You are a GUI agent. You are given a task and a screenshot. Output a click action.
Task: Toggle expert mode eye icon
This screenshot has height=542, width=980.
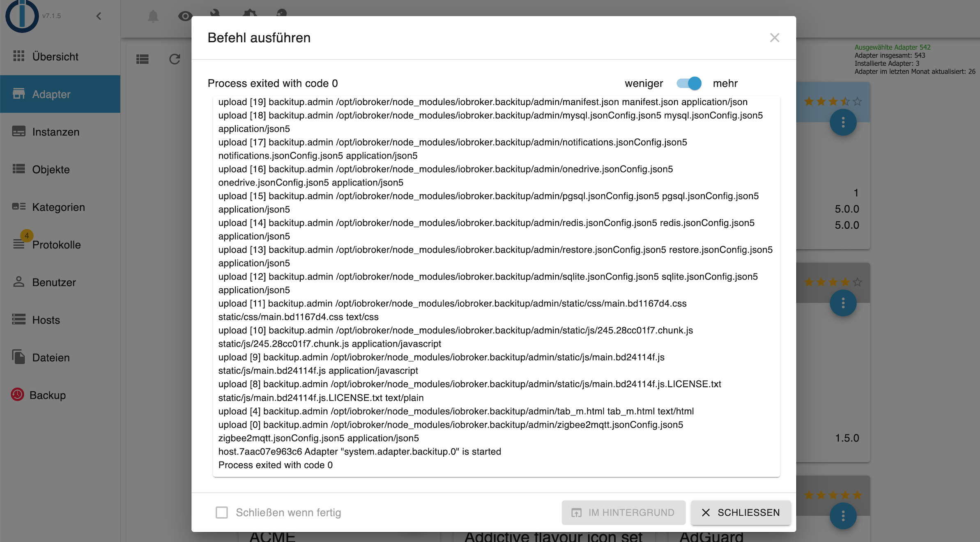[x=185, y=16]
